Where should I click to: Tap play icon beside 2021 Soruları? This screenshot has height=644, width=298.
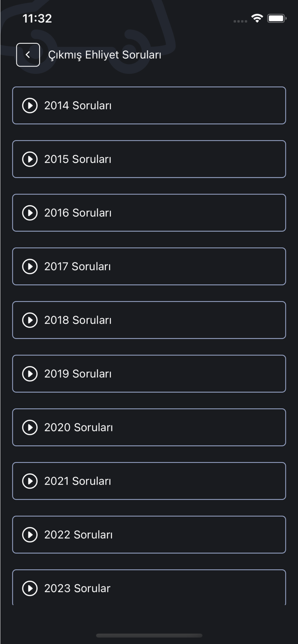click(x=30, y=481)
